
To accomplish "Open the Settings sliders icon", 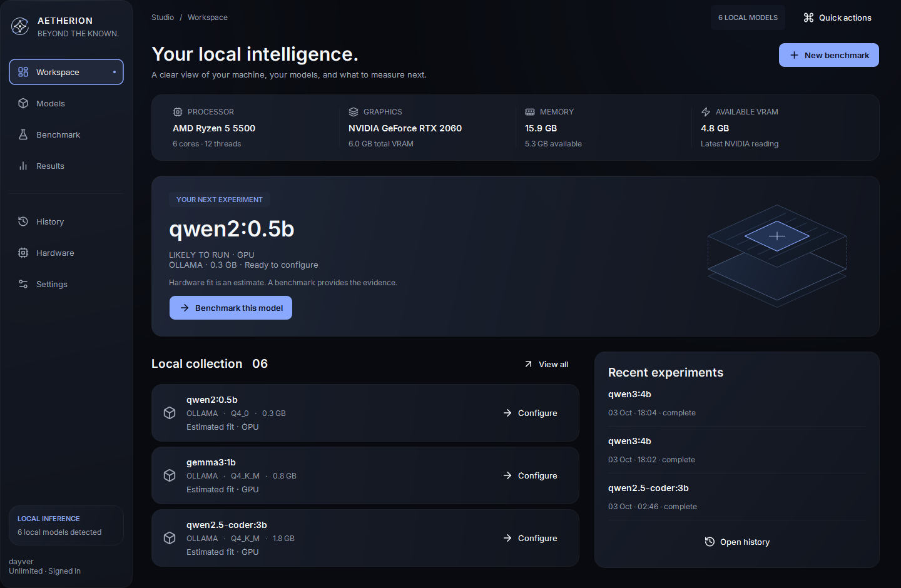I will click(x=23, y=284).
